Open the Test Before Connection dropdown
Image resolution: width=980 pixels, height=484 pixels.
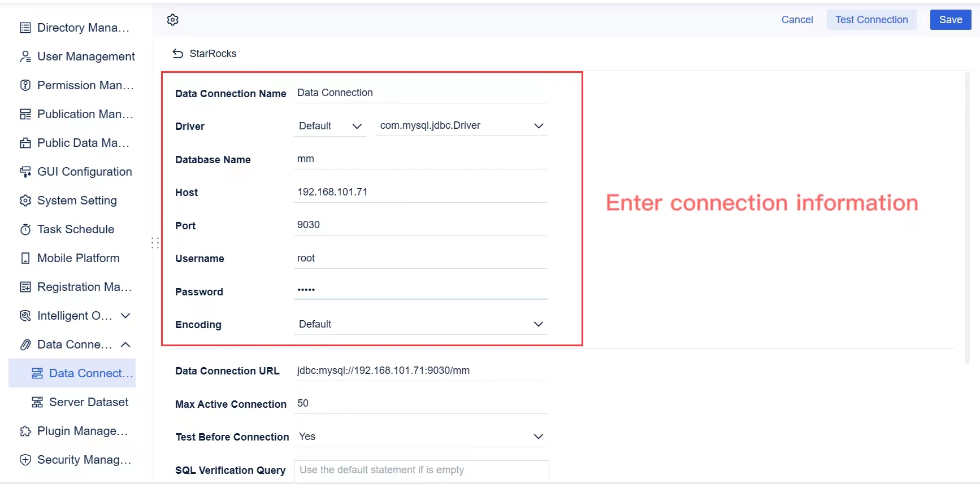coord(420,437)
